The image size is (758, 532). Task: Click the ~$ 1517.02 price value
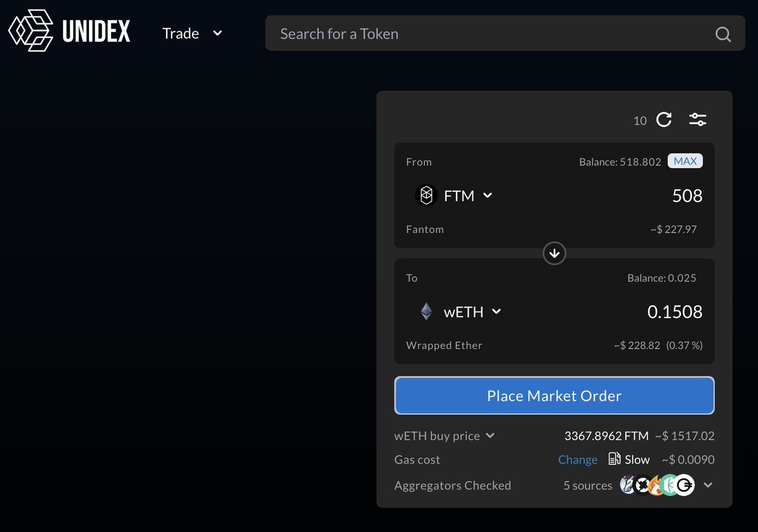685,436
